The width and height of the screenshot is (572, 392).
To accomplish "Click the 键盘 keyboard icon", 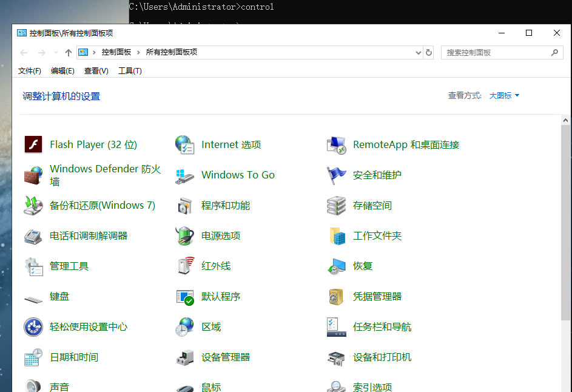I will pyautogui.click(x=33, y=300).
